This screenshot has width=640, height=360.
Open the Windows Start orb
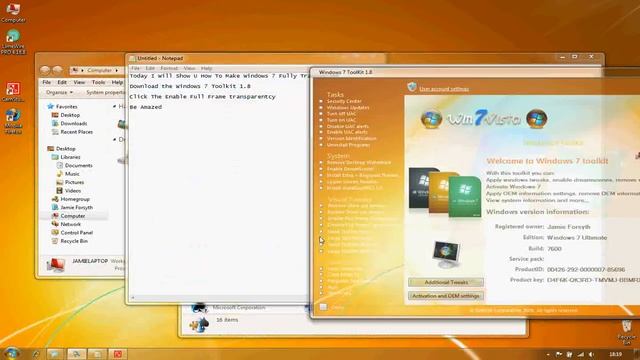11,353
